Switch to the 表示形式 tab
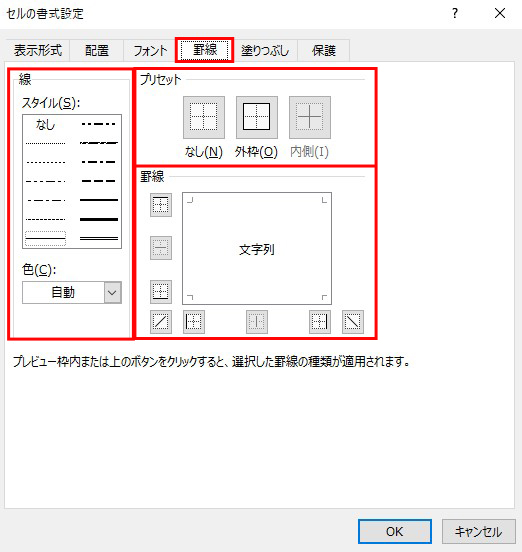The image size is (522, 552). tap(38, 50)
